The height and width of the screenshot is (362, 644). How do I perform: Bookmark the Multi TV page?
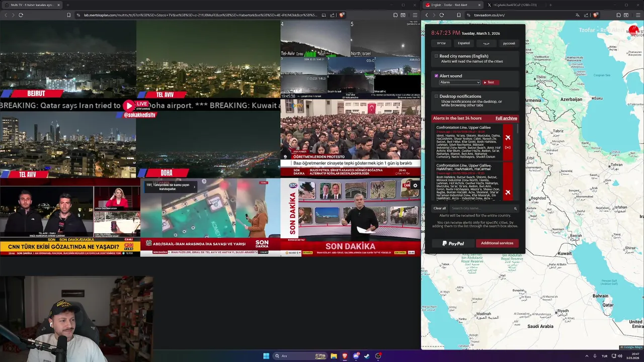click(x=68, y=15)
